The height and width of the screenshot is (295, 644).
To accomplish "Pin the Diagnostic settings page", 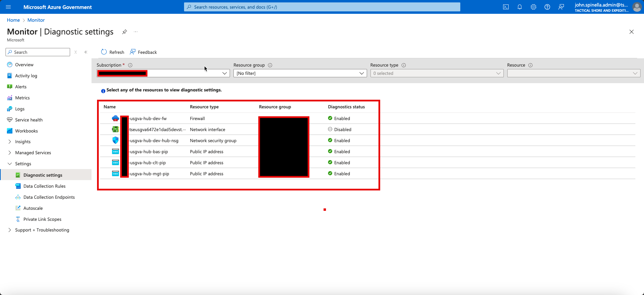I will [124, 32].
